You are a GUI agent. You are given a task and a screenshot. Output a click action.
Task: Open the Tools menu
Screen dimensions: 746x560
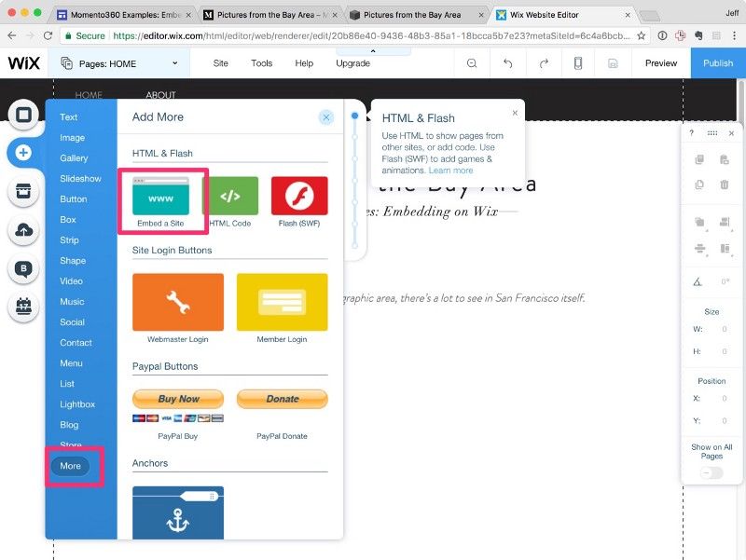(x=262, y=63)
